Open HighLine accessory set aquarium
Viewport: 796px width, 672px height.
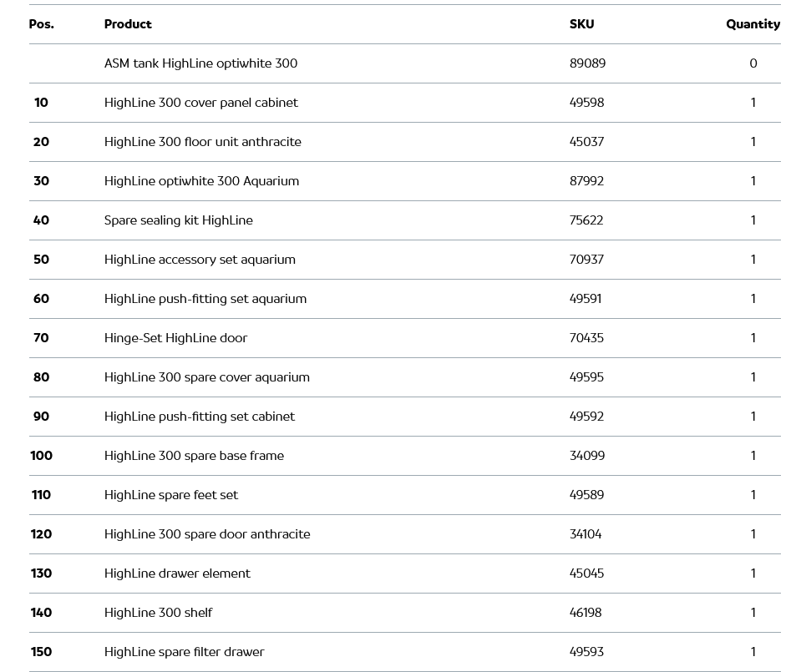point(200,260)
